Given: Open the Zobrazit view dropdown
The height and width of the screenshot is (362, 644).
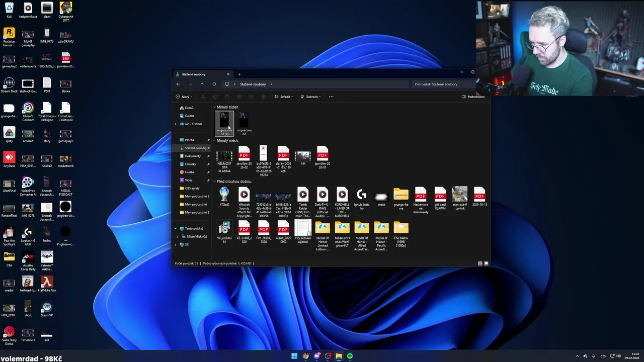Looking at the screenshot, I should coord(310,97).
